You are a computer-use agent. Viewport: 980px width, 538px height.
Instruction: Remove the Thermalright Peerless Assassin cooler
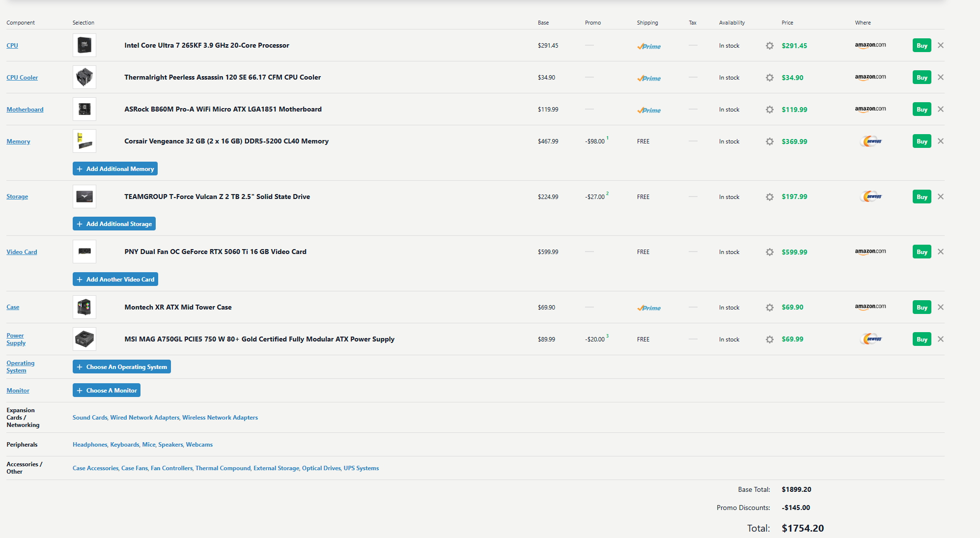pyautogui.click(x=941, y=77)
